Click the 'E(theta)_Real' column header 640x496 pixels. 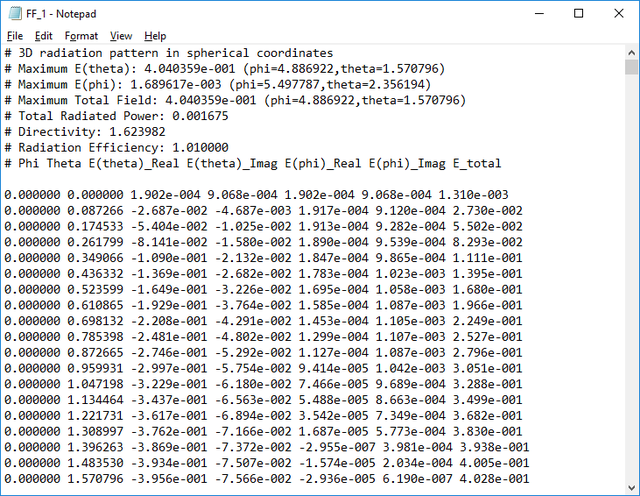click(134, 164)
